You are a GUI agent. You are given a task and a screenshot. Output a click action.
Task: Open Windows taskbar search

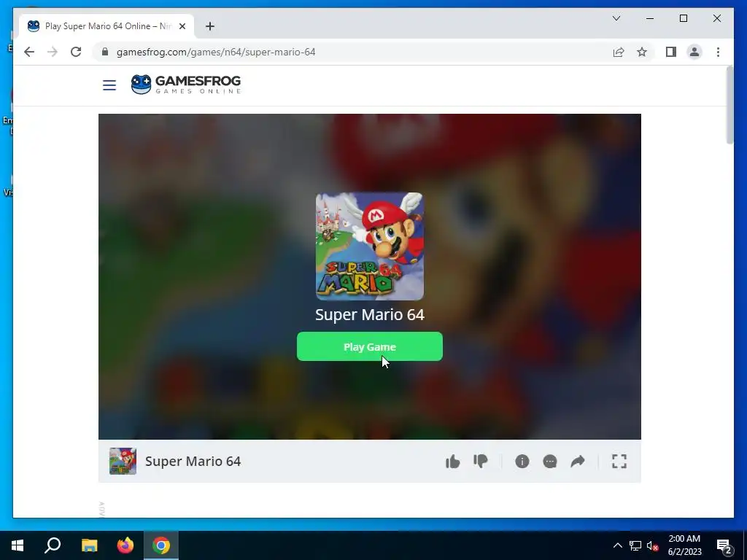click(53, 545)
